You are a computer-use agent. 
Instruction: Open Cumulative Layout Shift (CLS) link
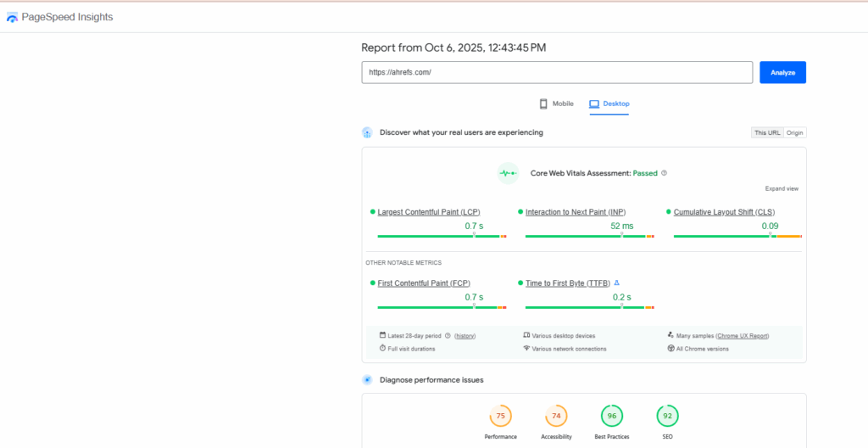(x=724, y=212)
